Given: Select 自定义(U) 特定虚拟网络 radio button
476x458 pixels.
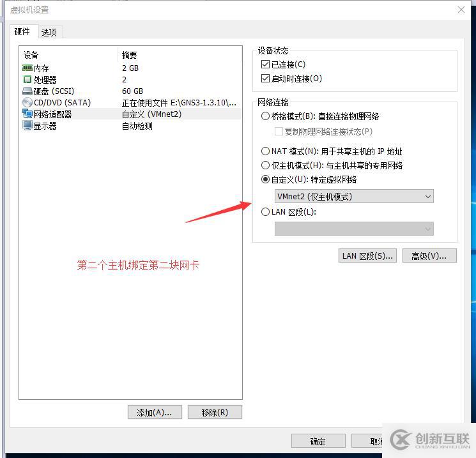Looking at the screenshot, I should (x=265, y=179).
